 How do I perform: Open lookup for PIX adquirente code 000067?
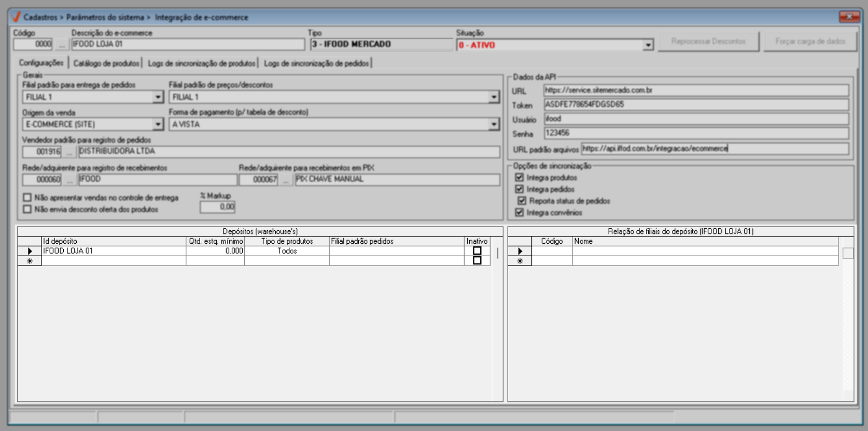(x=286, y=180)
